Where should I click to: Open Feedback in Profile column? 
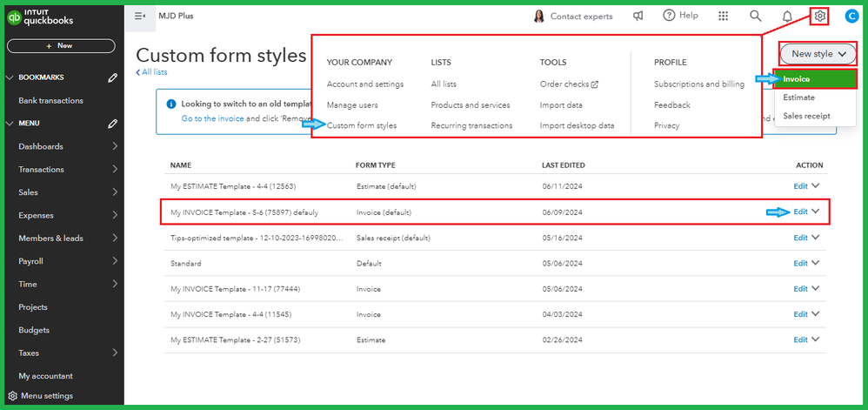(672, 104)
